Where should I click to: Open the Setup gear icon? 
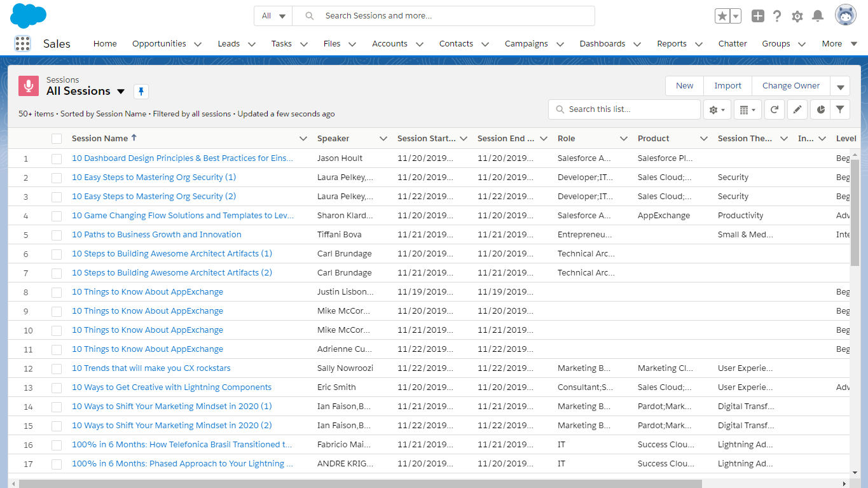[797, 16]
